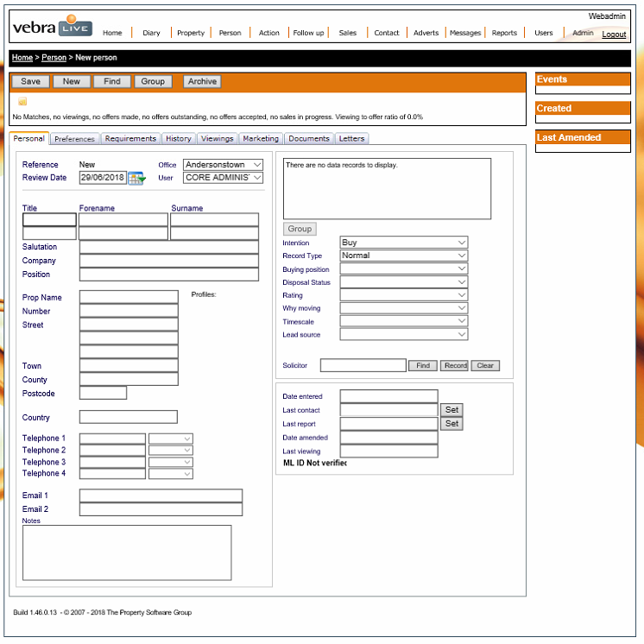Open the User dropdown showing CORE ADMINIS
The height and width of the screenshot is (644, 644).
pos(223,178)
